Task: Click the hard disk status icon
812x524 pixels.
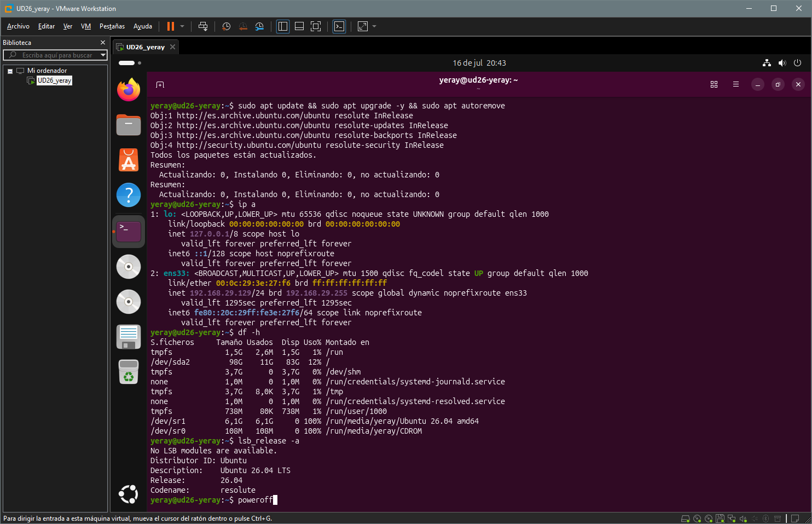Action: [685, 519]
